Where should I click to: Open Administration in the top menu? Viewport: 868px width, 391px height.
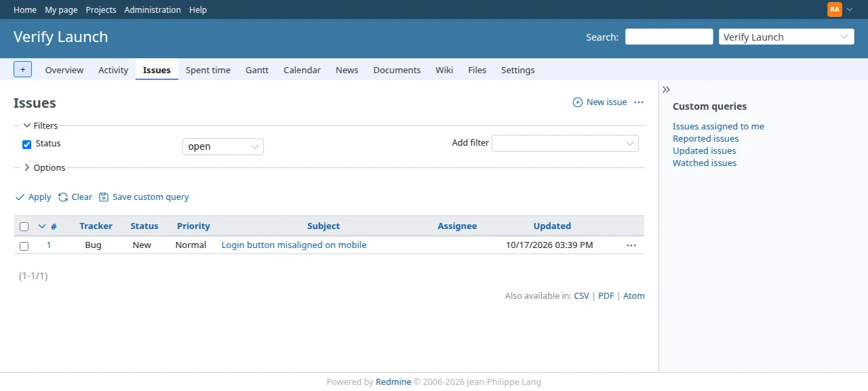tap(153, 9)
